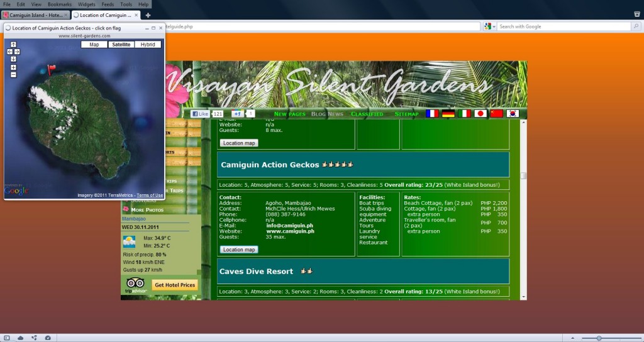The image size is (644, 342).
Task: Adjust the browser zoom slider in status bar
Action: pyautogui.click(x=599, y=338)
